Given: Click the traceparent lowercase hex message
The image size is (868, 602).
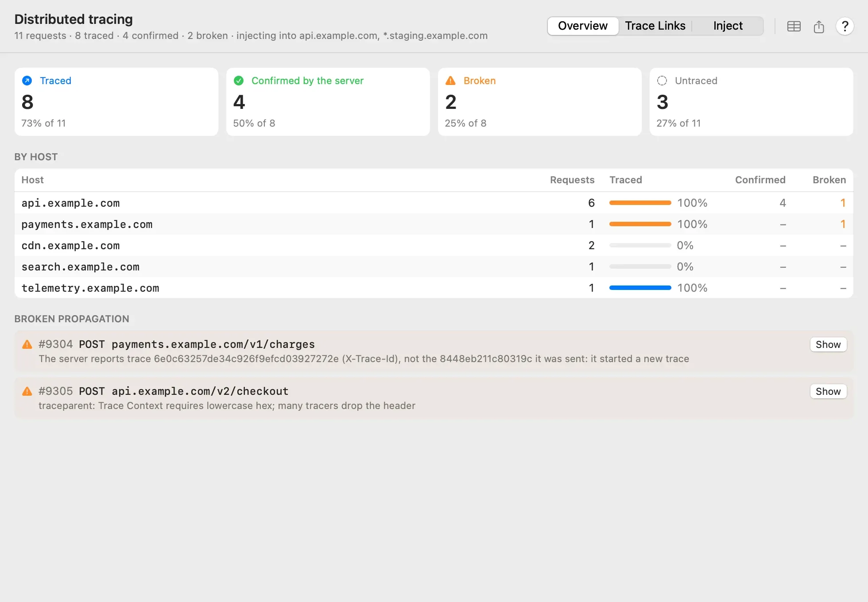Looking at the screenshot, I should tap(227, 405).
